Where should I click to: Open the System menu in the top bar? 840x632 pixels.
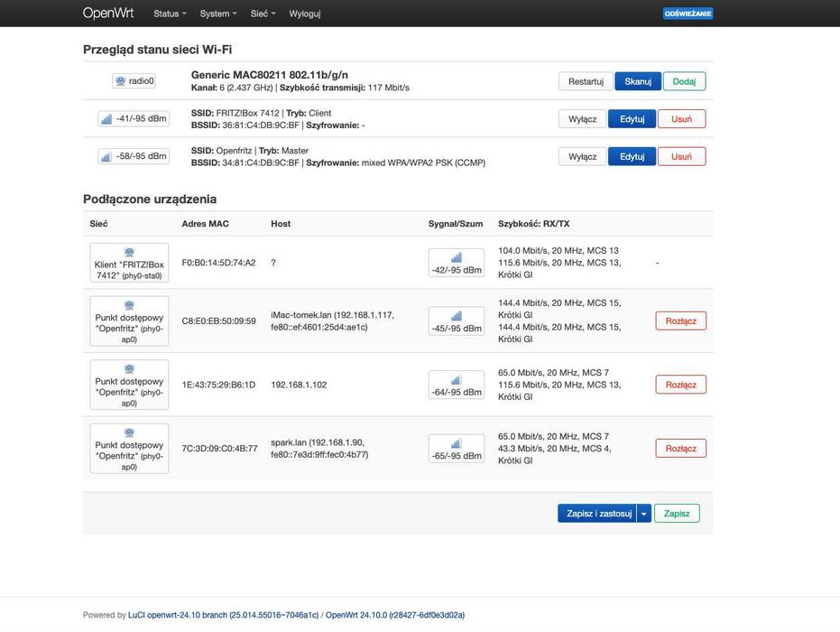click(218, 14)
